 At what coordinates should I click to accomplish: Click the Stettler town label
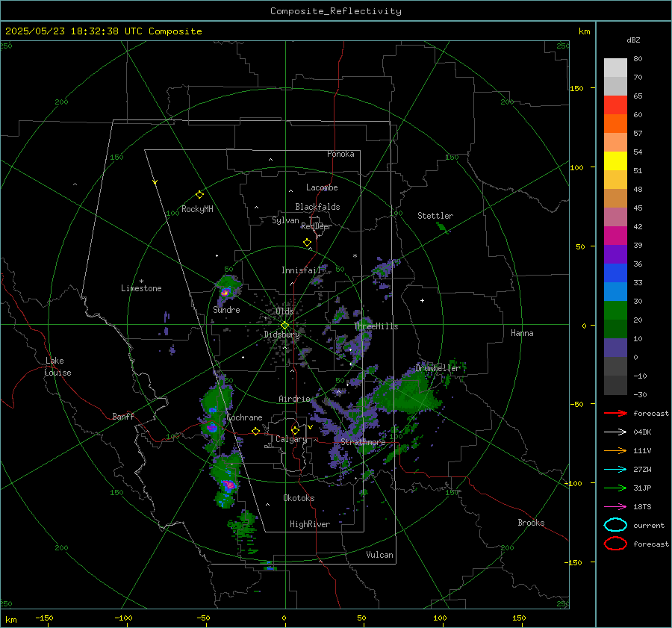point(435,216)
